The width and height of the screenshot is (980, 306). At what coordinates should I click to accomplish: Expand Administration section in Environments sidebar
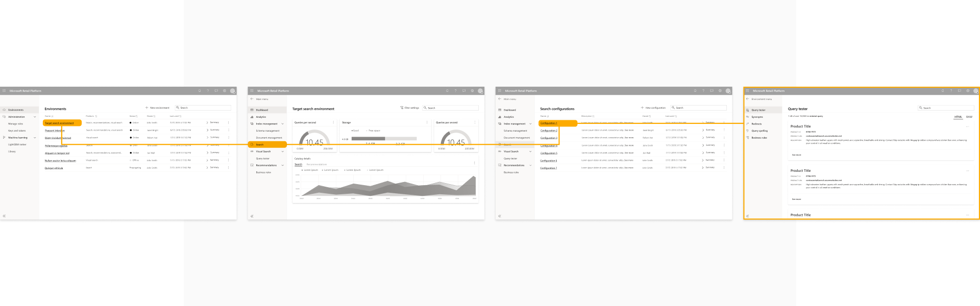click(x=35, y=117)
